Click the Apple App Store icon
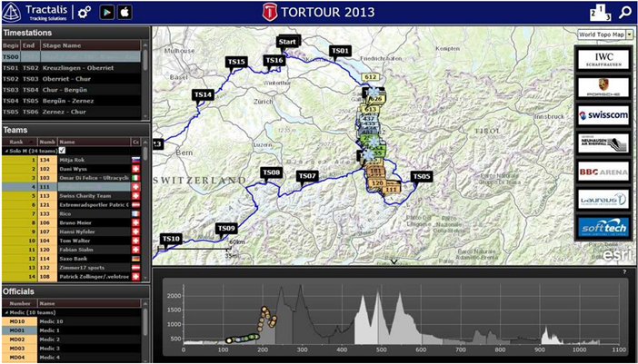Viewport: 638px width, 364px height. [x=125, y=13]
